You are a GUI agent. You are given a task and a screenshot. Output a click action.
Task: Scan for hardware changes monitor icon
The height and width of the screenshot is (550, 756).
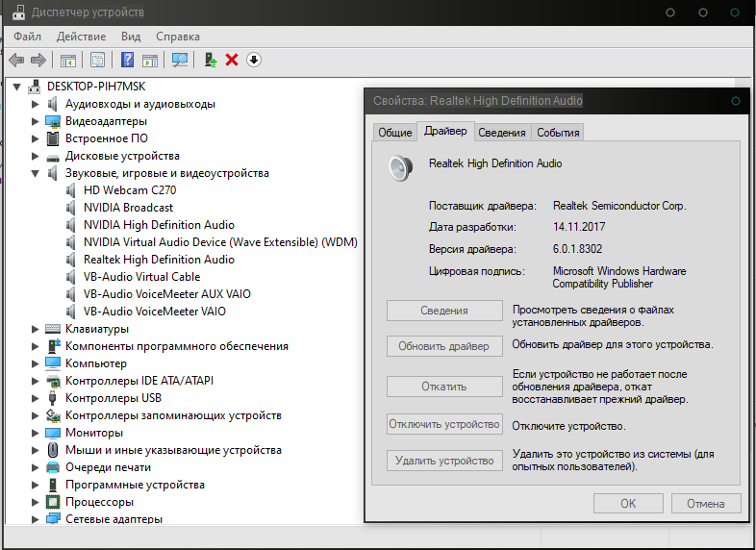[180, 61]
